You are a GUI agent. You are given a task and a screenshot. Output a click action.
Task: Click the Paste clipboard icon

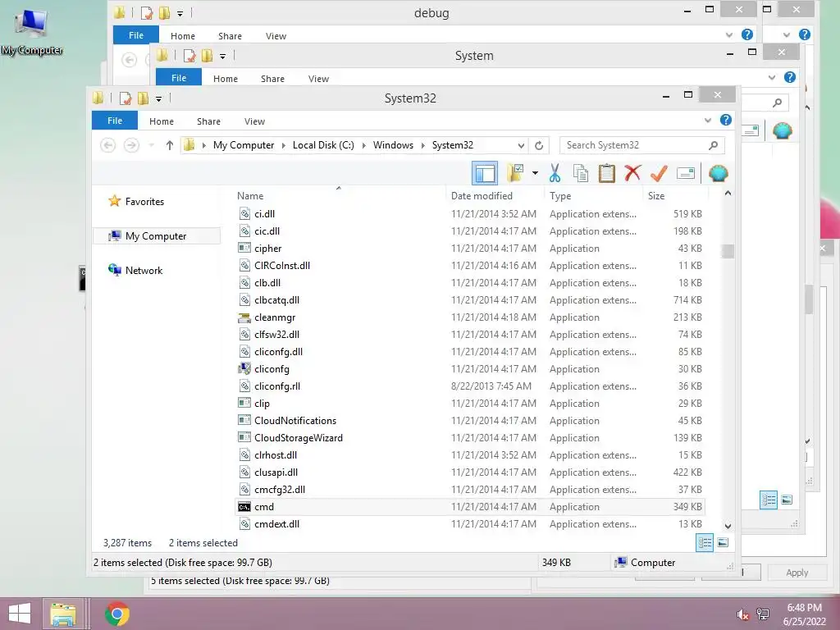coord(606,173)
